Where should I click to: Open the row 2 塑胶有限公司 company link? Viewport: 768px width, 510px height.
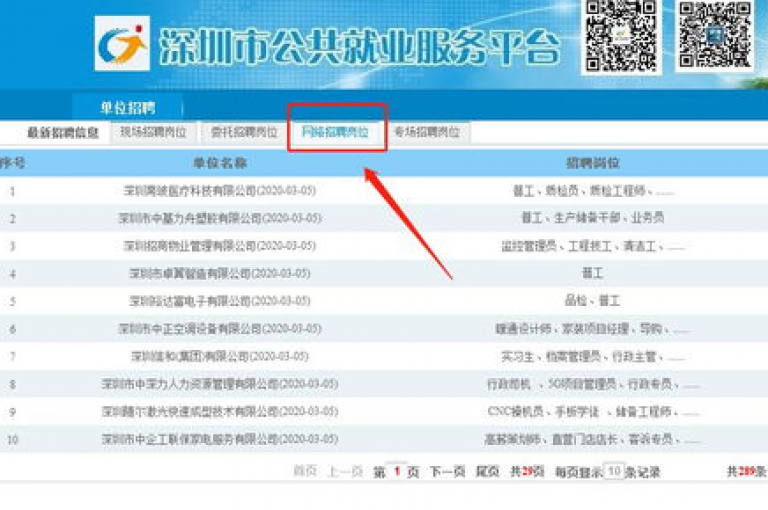coord(220,218)
